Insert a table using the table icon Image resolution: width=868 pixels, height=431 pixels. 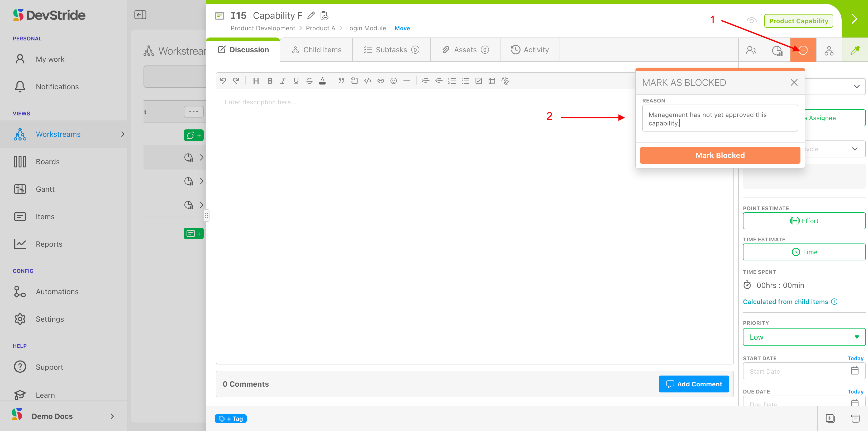(x=492, y=81)
